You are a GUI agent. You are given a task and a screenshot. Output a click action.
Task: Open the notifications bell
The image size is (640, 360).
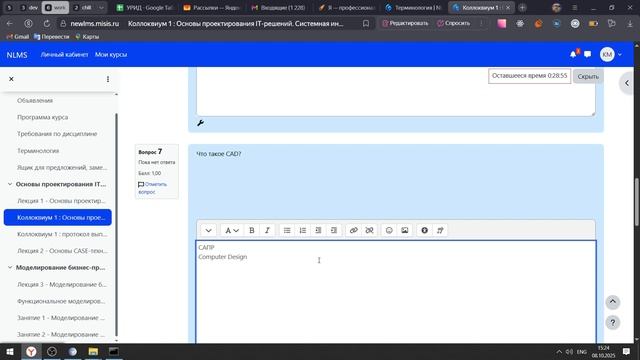click(x=573, y=54)
